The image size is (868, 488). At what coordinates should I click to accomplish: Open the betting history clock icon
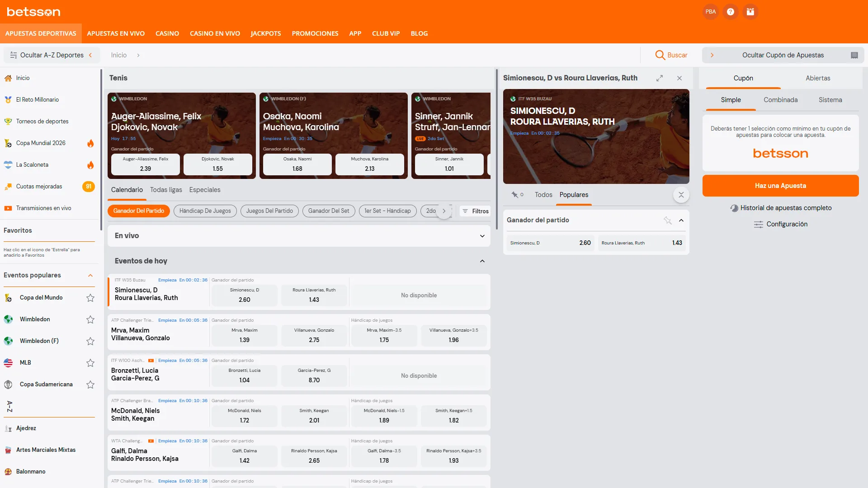point(734,208)
